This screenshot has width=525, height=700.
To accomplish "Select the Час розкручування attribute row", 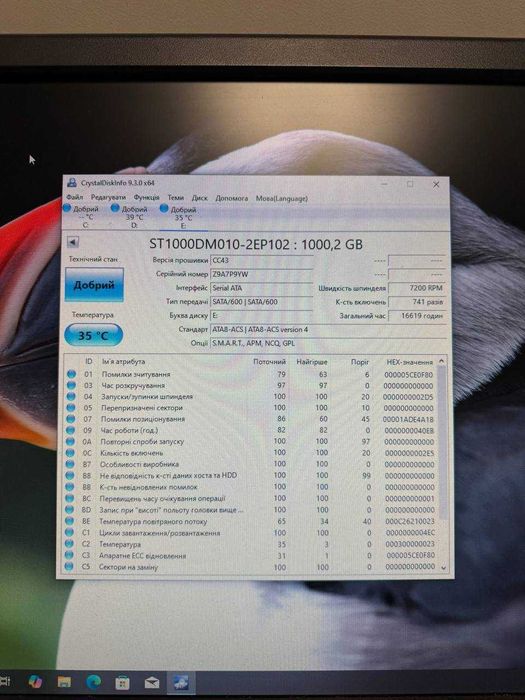I will [251, 385].
